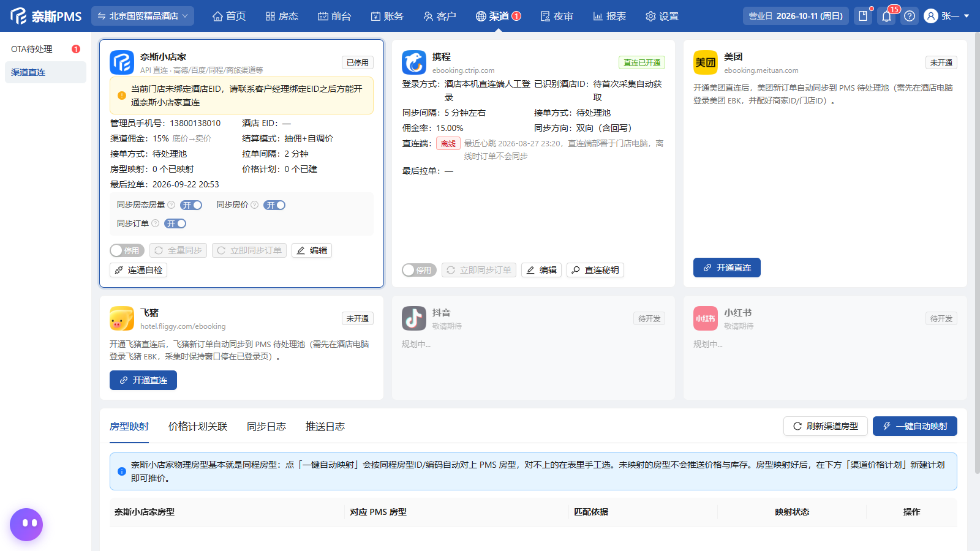980x551 pixels.
Task: Click 连通自检 button
Action: 138,270
